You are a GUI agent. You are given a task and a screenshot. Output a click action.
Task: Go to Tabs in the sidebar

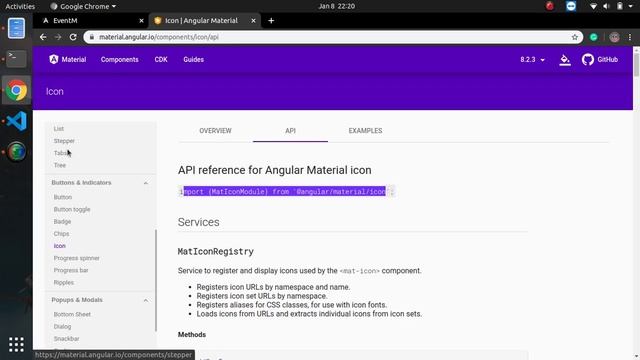coord(61,153)
